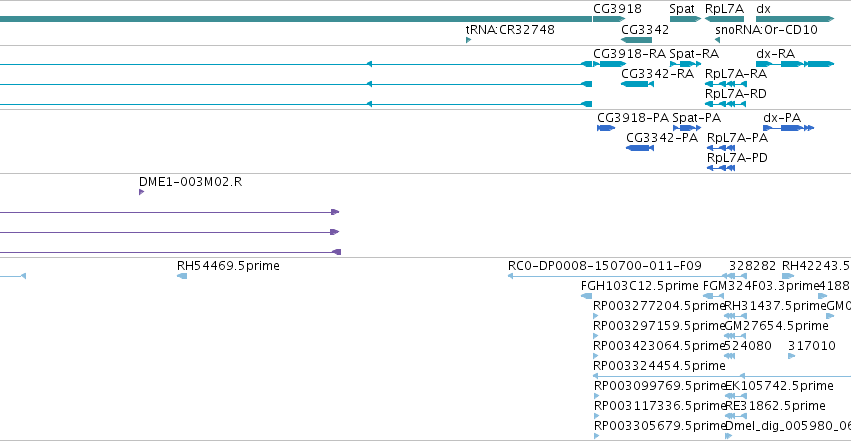
Task: Click the FGM324F03.3prime EST glyph
Action: click(713, 296)
